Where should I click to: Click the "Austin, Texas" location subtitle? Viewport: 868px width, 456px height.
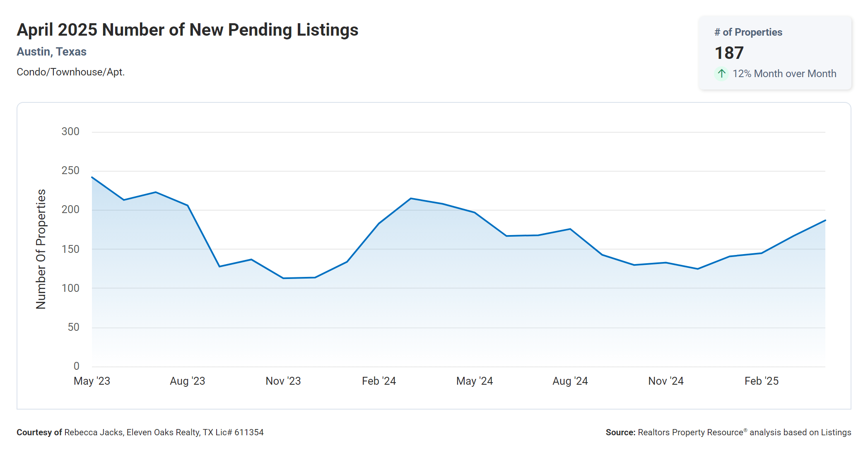(x=51, y=52)
